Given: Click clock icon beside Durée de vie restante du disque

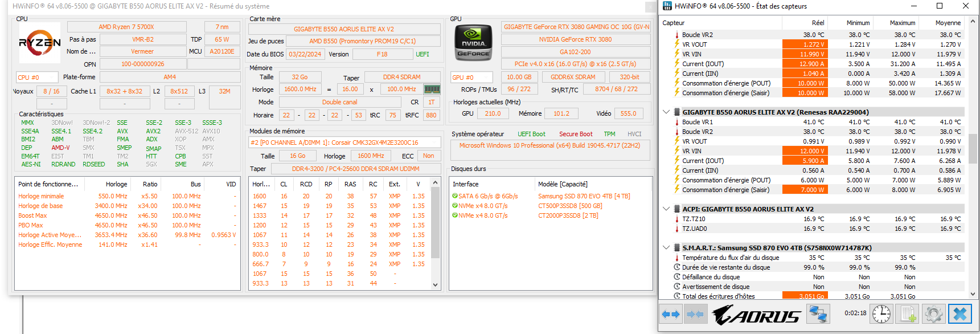Looking at the screenshot, I should 677,267.
